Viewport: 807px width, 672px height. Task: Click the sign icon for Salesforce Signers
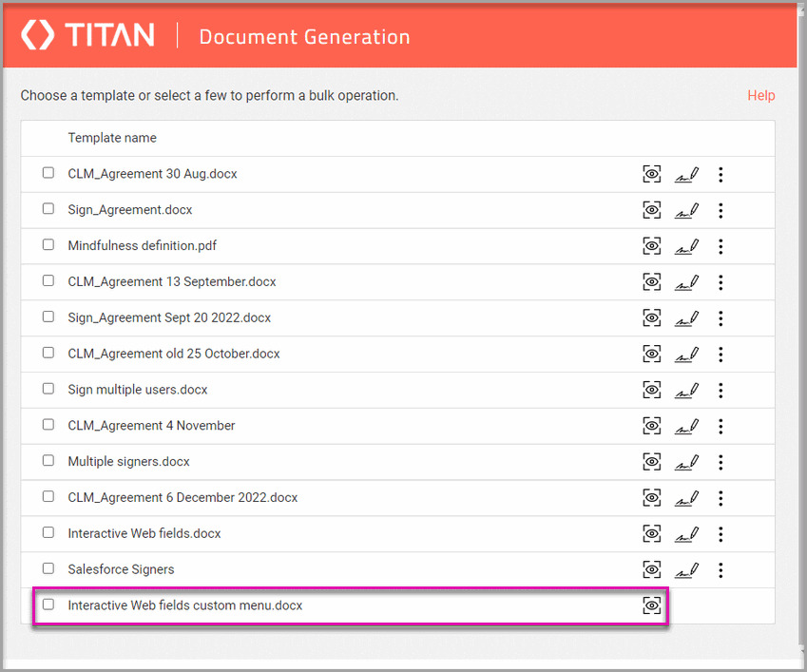coord(686,571)
